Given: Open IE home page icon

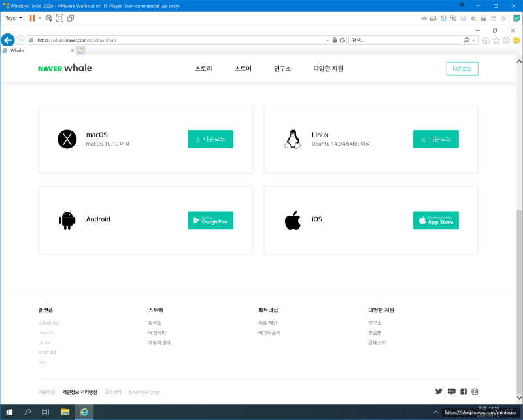Looking at the screenshot, I should click(486, 40).
